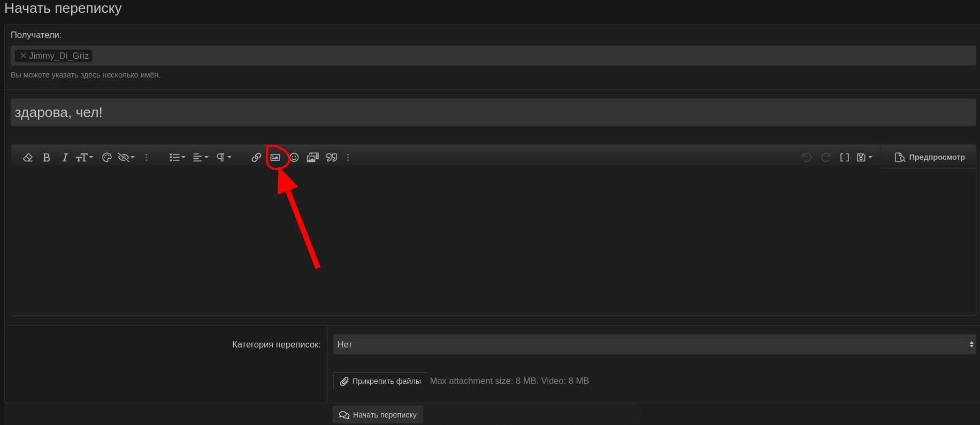Toggle italic text formatting
The image size is (980, 425).
(x=65, y=157)
